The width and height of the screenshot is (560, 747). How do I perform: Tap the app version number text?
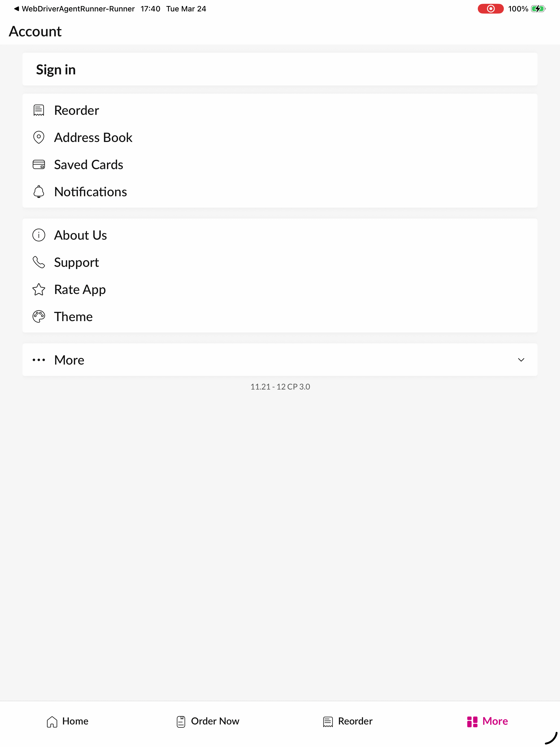click(x=280, y=387)
